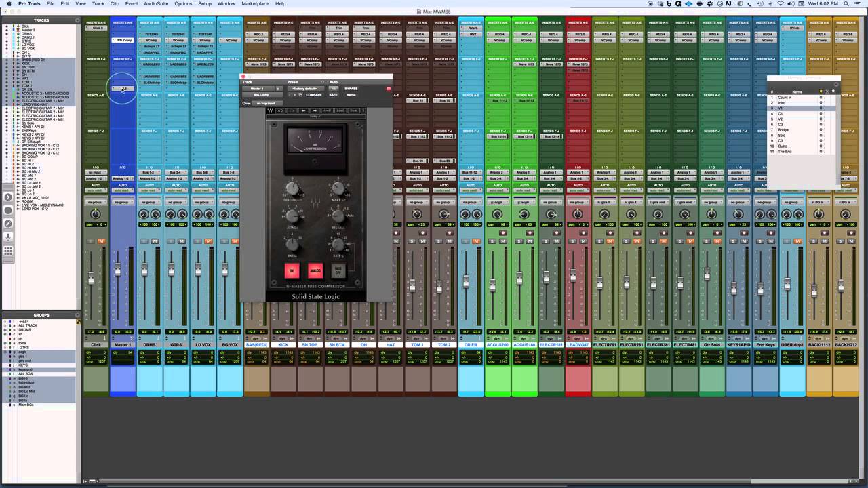
Task: Click the Waves W logo in plugin toolbar
Action: pos(270,110)
